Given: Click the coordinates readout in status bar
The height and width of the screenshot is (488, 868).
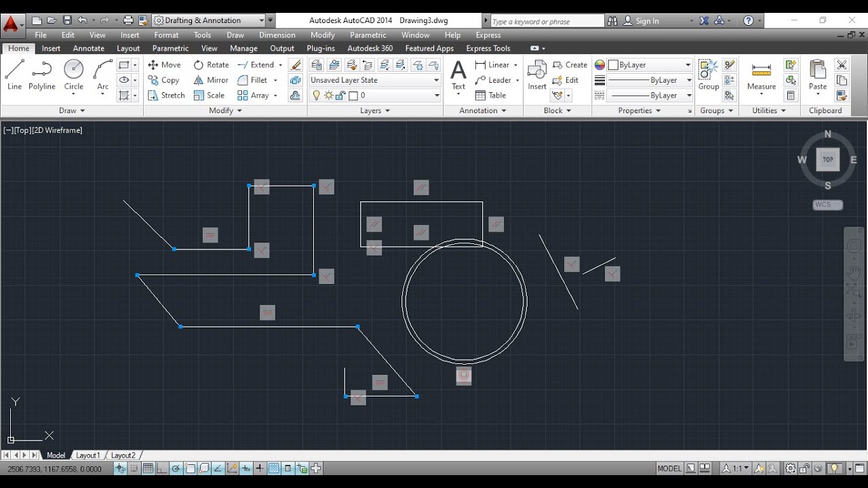Looking at the screenshot, I should click(55, 469).
